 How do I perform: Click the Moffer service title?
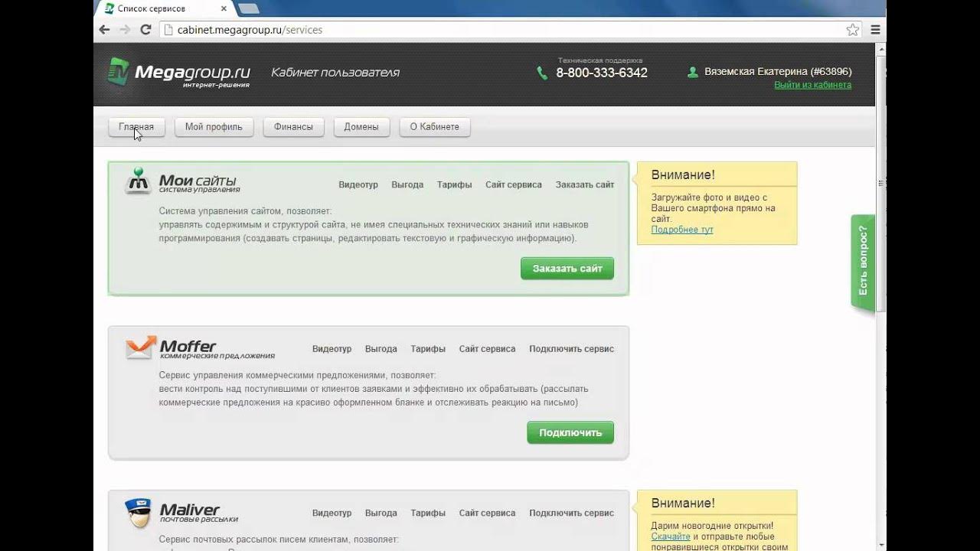click(x=188, y=346)
